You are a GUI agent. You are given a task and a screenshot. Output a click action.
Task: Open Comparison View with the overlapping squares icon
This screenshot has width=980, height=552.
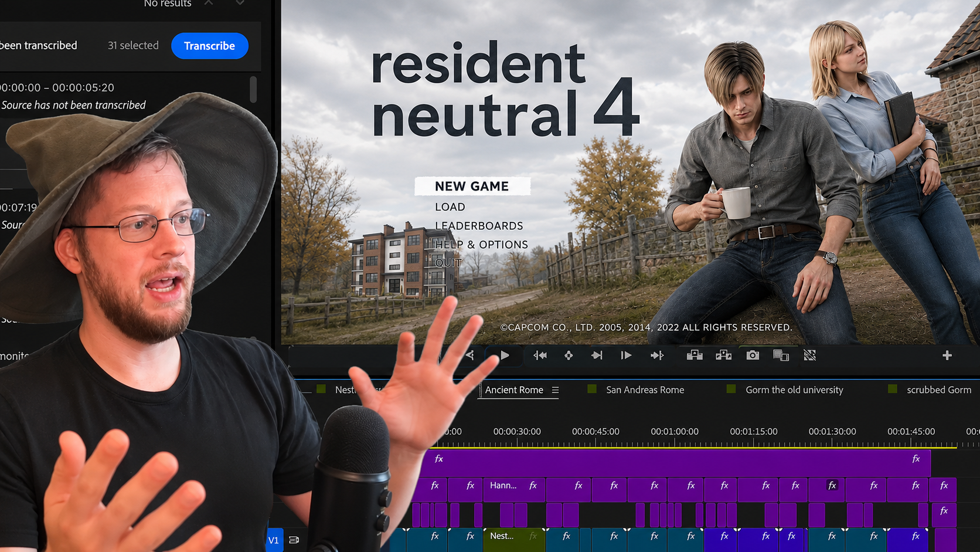[781, 355]
